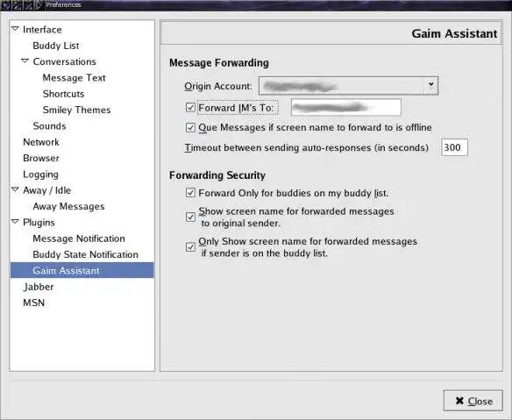512x420 pixels.
Task: Click the timeout seconds field showing 300
Action: click(x=454, y=147)
